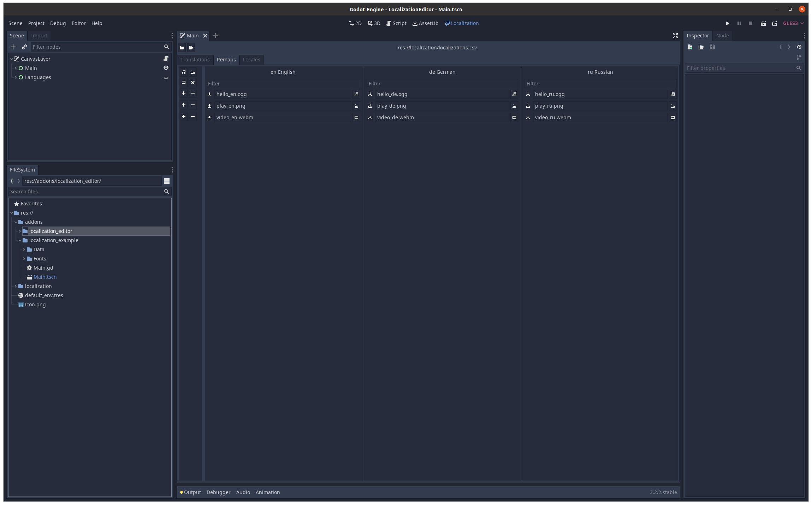
Task: Open the Debug menu
Action: 58,23
